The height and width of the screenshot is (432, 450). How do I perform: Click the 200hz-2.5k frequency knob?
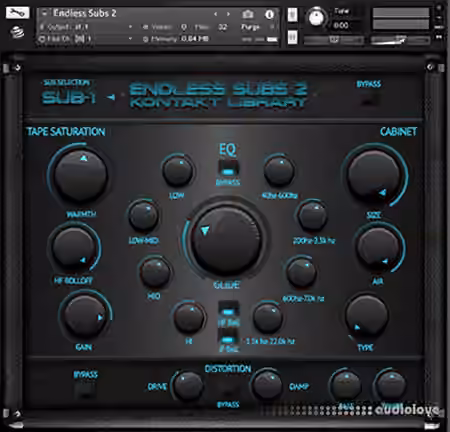[312, 216]
